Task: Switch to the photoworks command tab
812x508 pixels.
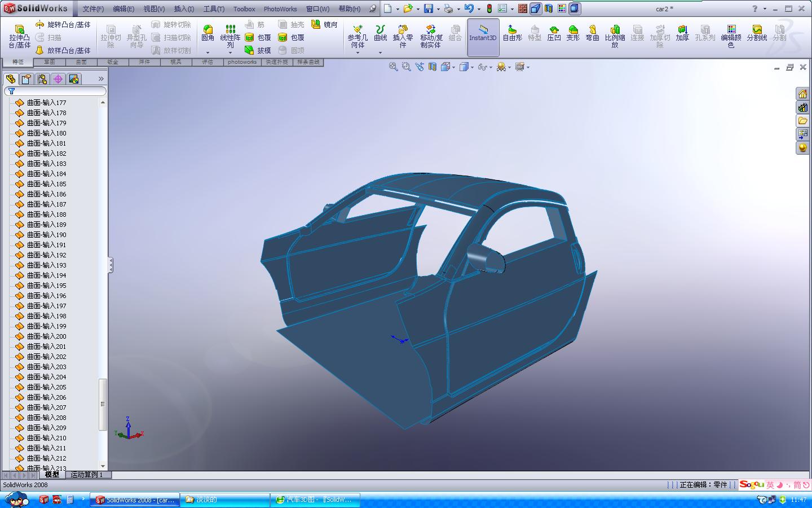Action: (x=242, y=62)
